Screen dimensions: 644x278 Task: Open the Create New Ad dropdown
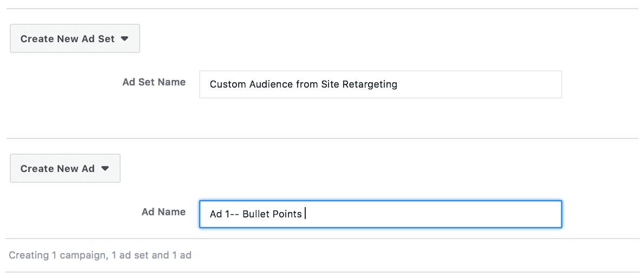coord(65,168)
